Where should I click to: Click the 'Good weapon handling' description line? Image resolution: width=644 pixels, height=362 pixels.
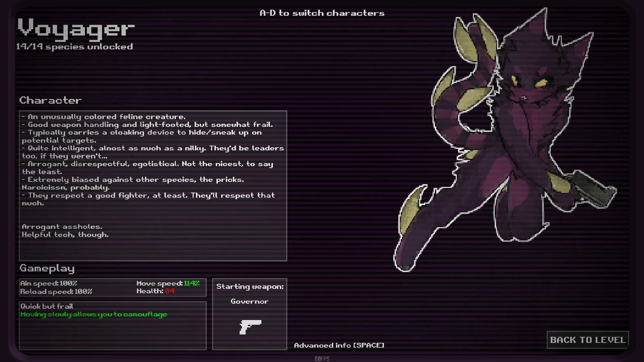pyautogui.click(x=147, y=124)
